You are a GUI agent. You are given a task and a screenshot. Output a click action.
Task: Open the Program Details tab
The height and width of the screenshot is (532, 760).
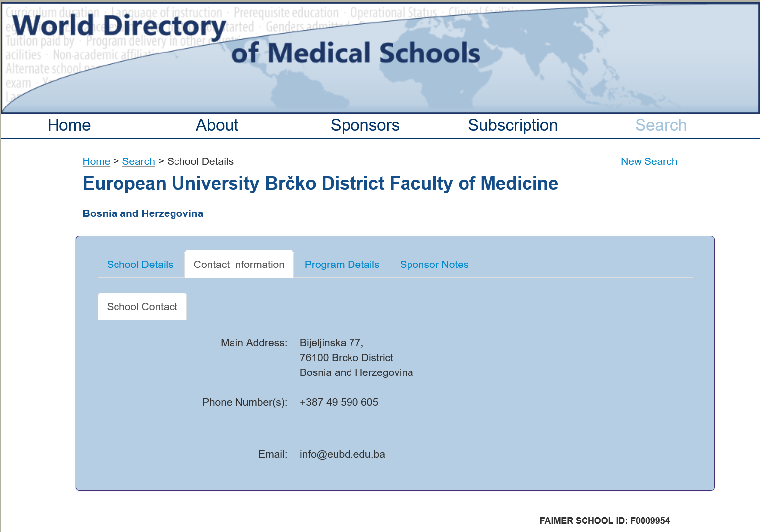tap(342, 265)
